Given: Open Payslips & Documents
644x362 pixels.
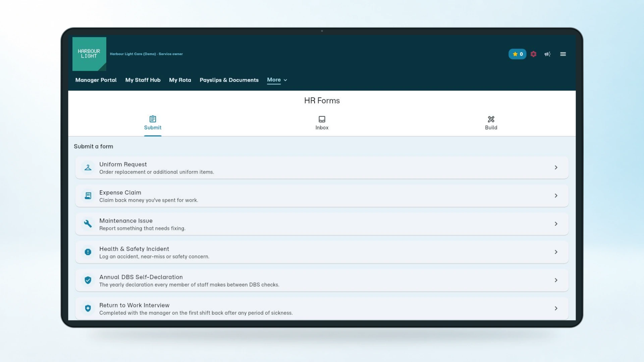Looking at the screenshot, I should coord(229,80).
